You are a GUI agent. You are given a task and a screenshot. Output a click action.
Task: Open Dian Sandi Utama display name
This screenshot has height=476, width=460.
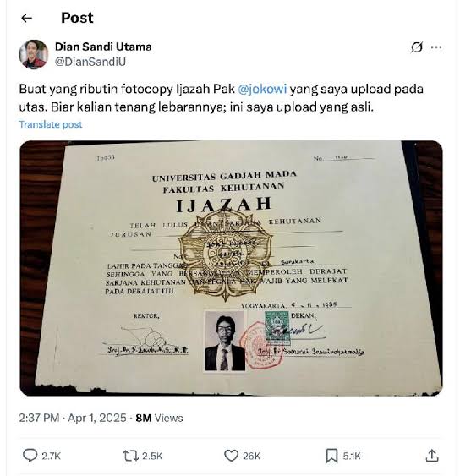pos(103,47)
